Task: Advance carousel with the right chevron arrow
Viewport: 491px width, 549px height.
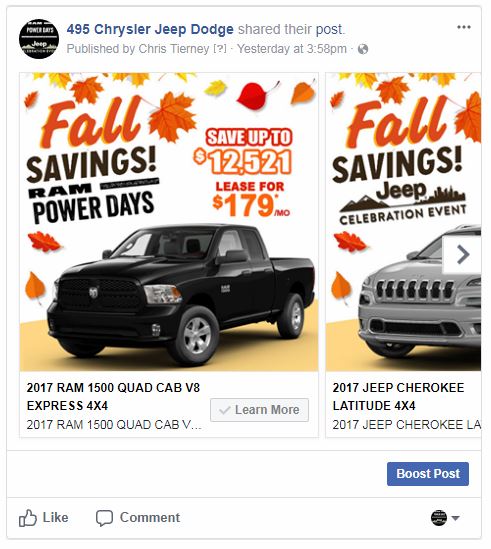Action: pyautogui.click(x=463, y=255)
